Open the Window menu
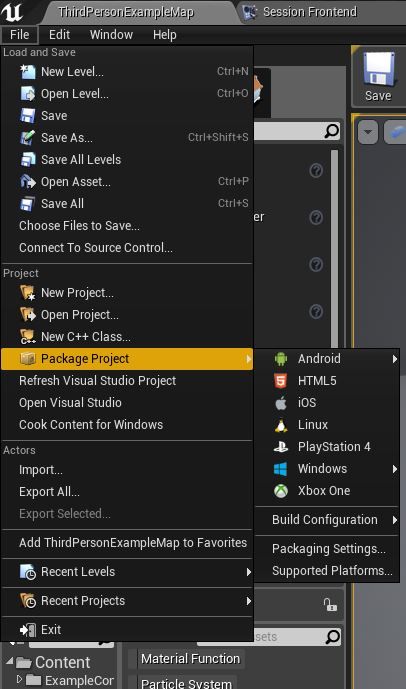This screenshot has height=689, width=406. [x=111, y=34]
